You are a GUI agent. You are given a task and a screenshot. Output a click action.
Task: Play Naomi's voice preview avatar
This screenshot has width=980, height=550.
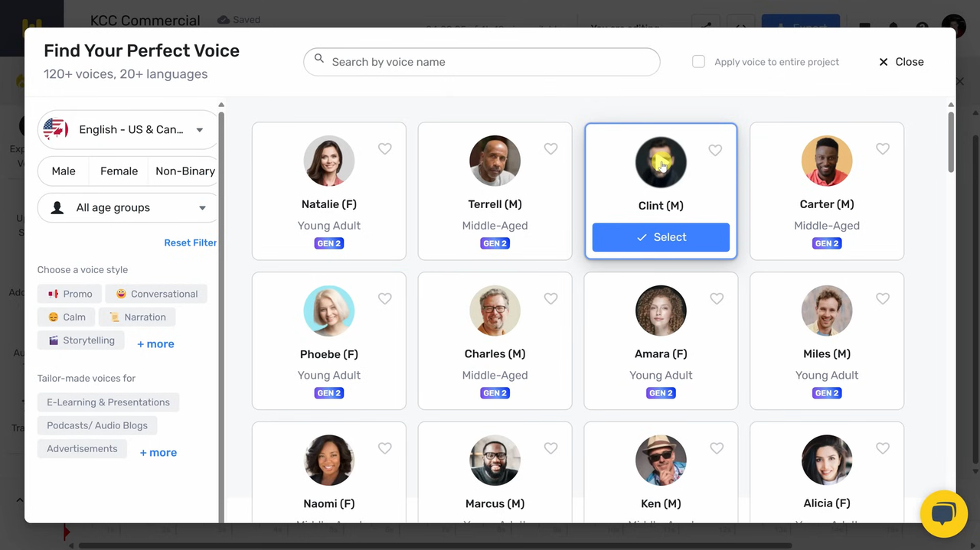[329, 460]
